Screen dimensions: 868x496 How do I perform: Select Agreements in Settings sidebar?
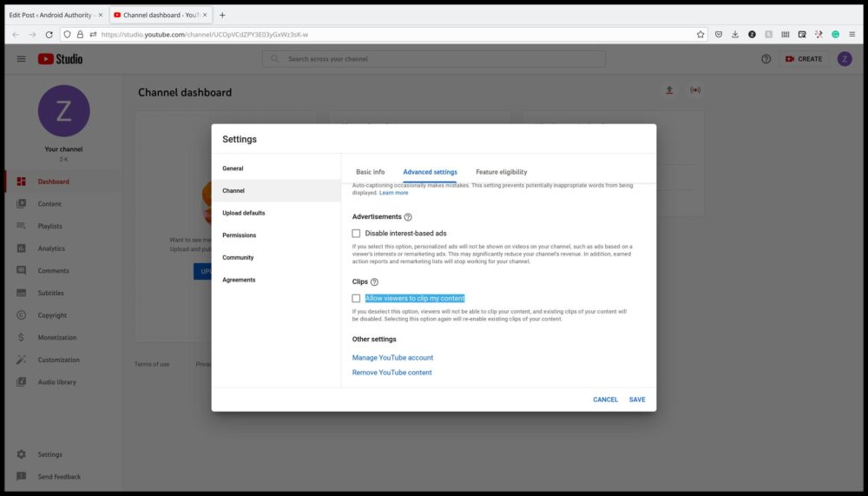tap(276, 280)
